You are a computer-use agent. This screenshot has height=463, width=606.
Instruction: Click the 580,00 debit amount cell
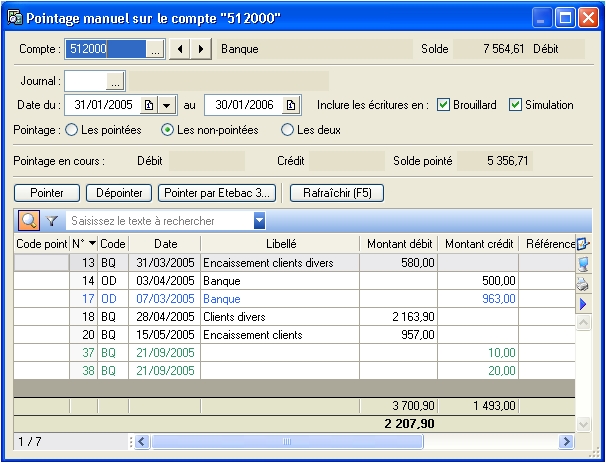pyautogui.click(x=398, y=263)
